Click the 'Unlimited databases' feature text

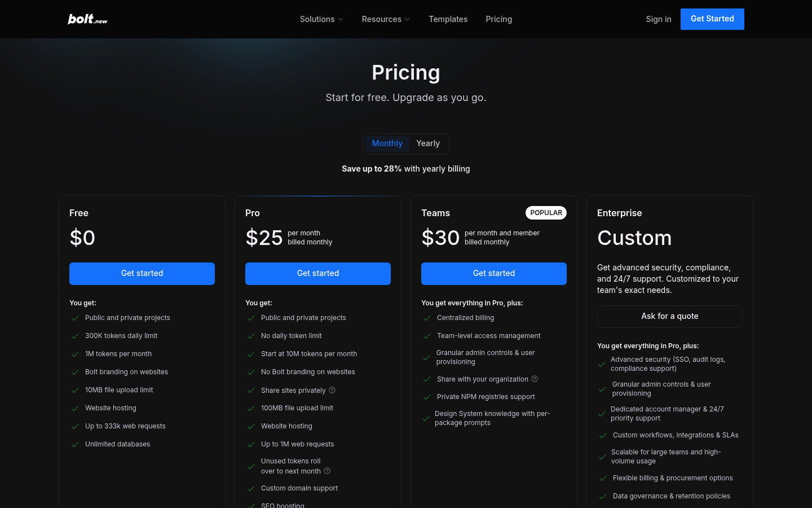pyautogui.click(x=117, y=444)
